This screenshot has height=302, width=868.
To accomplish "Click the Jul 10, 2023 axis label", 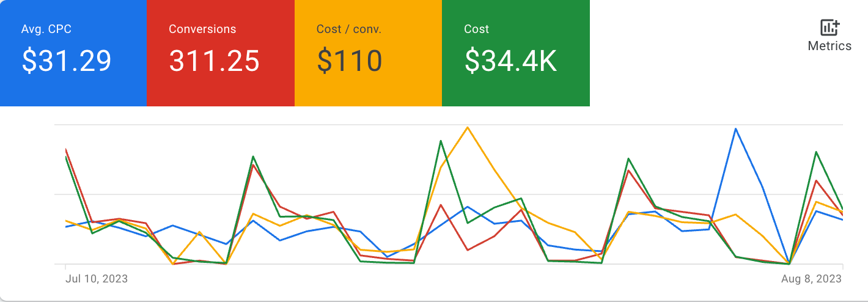I will click(x=97, y=279).
